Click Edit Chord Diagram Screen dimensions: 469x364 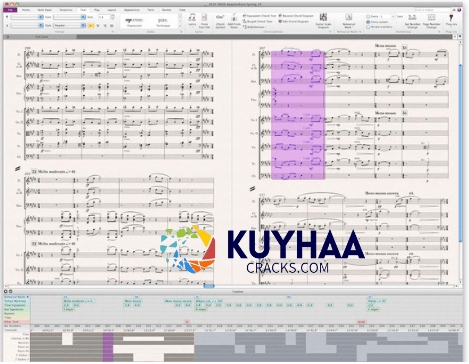tap(293, 21)
